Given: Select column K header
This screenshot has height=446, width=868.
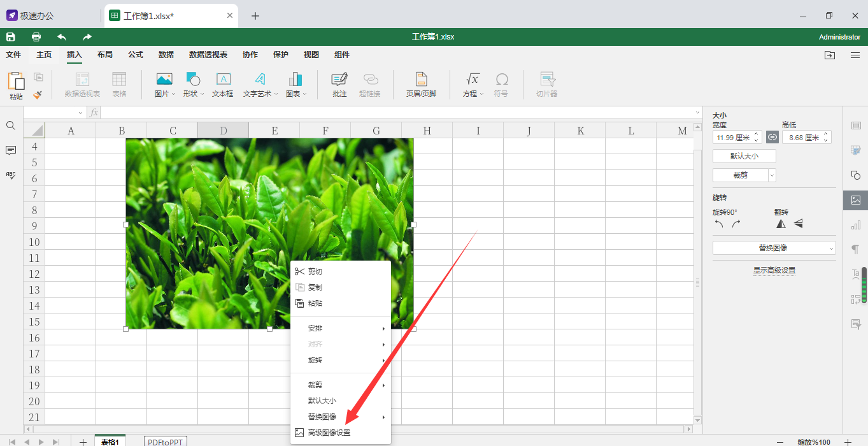Looking at the screenshot, I should (580, 131).
